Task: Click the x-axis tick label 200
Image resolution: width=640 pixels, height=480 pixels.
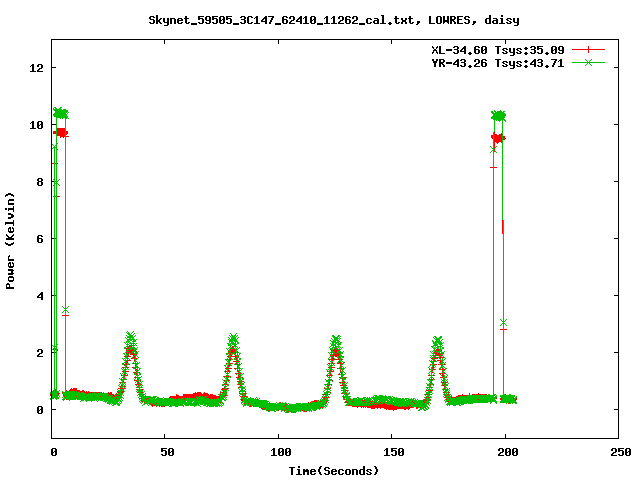Action: pyautogui.click(x=507, y=452)
